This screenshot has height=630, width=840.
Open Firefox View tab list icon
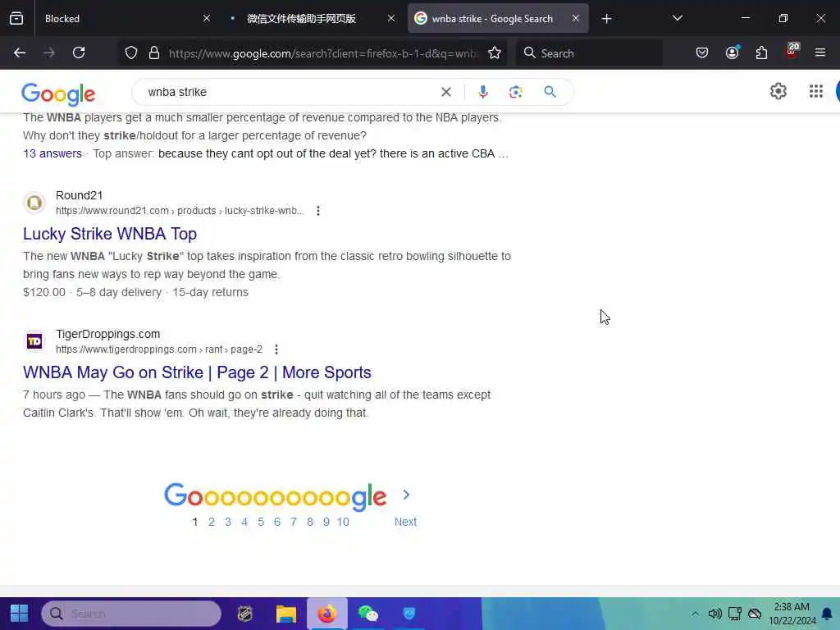tap(16, 18)
